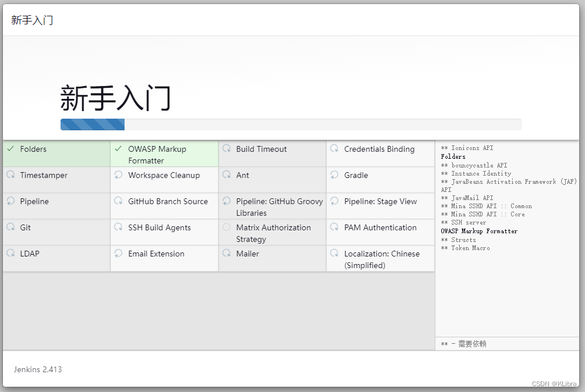Click the 'Mina SSHD API :: Common' log line
585x392 pixels.
click(x=486, y=206)
